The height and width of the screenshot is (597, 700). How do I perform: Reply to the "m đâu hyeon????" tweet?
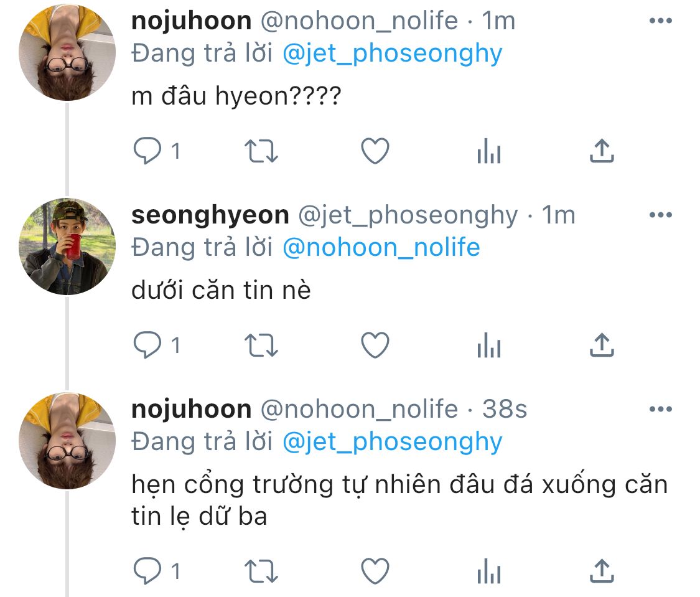[147, 151]
